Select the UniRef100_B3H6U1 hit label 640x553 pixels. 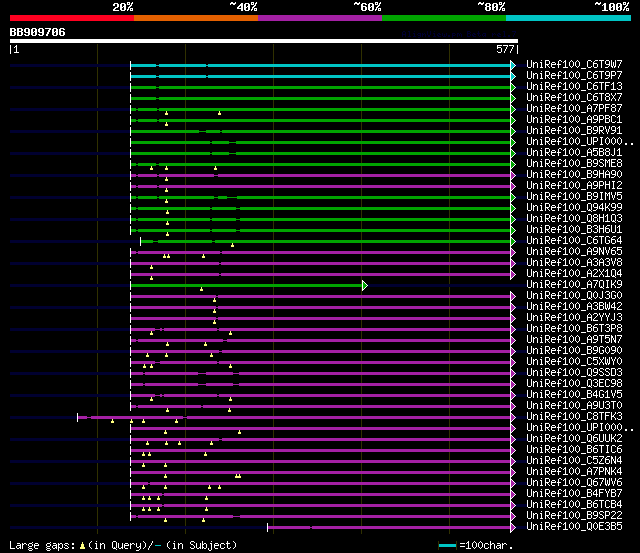click(574, 230)
